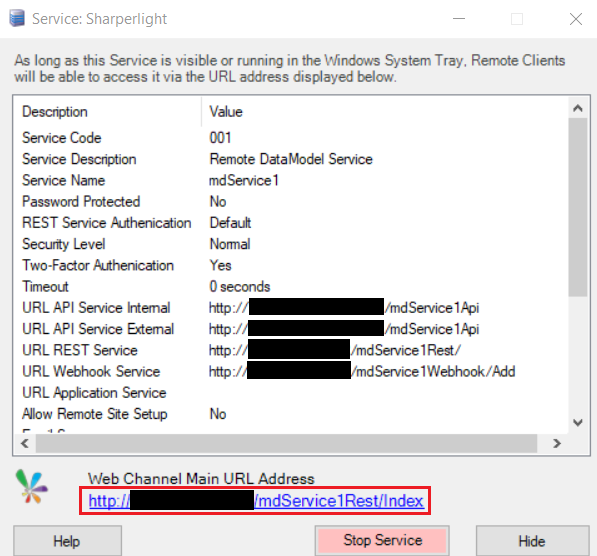The image size is (597, 556).
Task: Click the Stop Service button
Action: (x=382, y=540)
